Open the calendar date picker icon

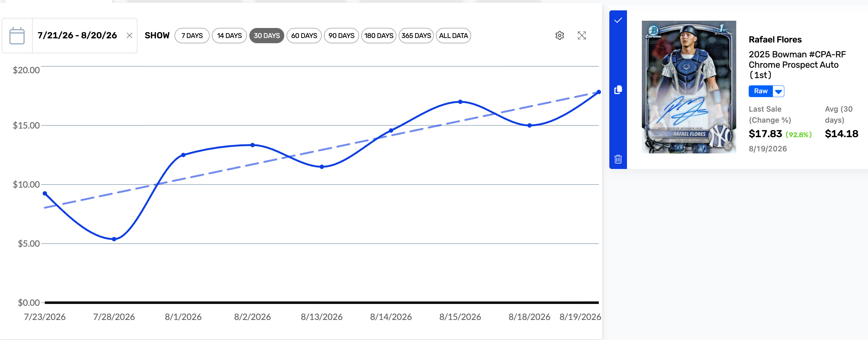click(x=17, y=36)
